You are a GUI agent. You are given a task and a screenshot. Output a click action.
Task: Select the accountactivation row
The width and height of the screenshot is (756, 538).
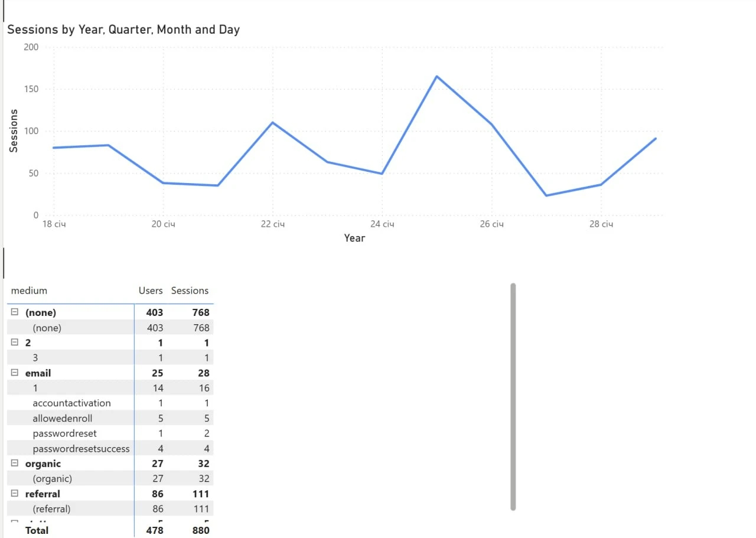[x=71, y=403]
